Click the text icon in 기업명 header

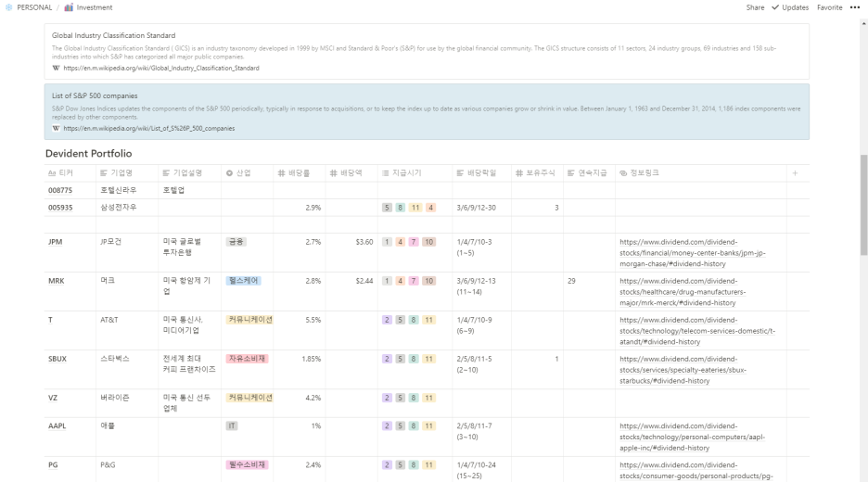(x=104, y=173)
